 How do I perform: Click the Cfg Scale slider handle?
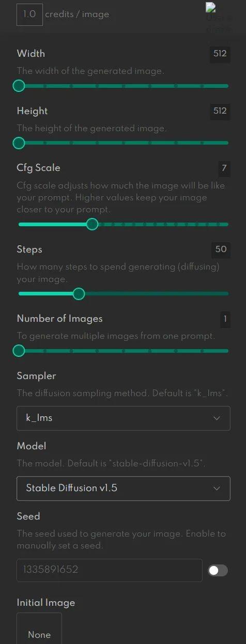pyautogui.click(x=92, y=224)
